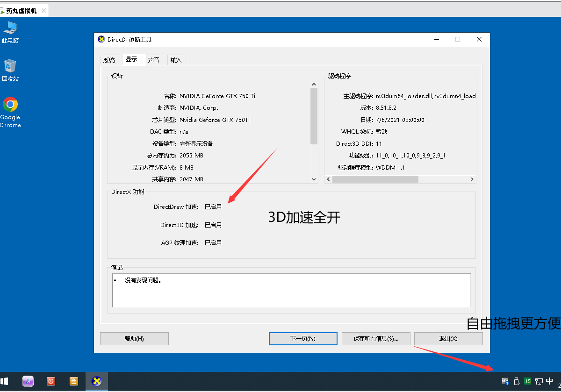Click the device list scroll up arrow
This screenshot has width=561, height=392.
[x=314, y=84]
